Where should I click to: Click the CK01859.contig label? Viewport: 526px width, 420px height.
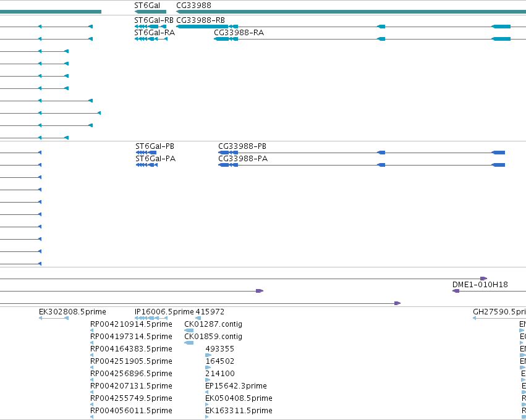(x=213, y=337)
